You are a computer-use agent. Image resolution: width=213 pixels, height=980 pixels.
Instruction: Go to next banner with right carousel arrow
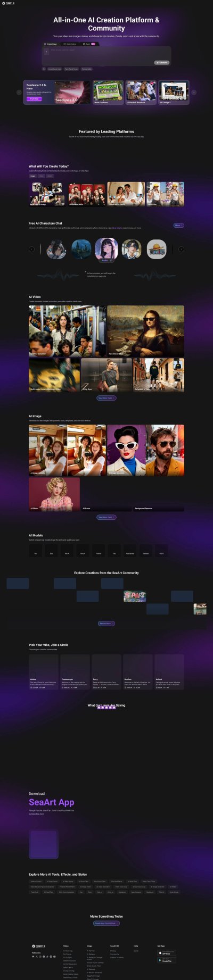click(194, 93)
